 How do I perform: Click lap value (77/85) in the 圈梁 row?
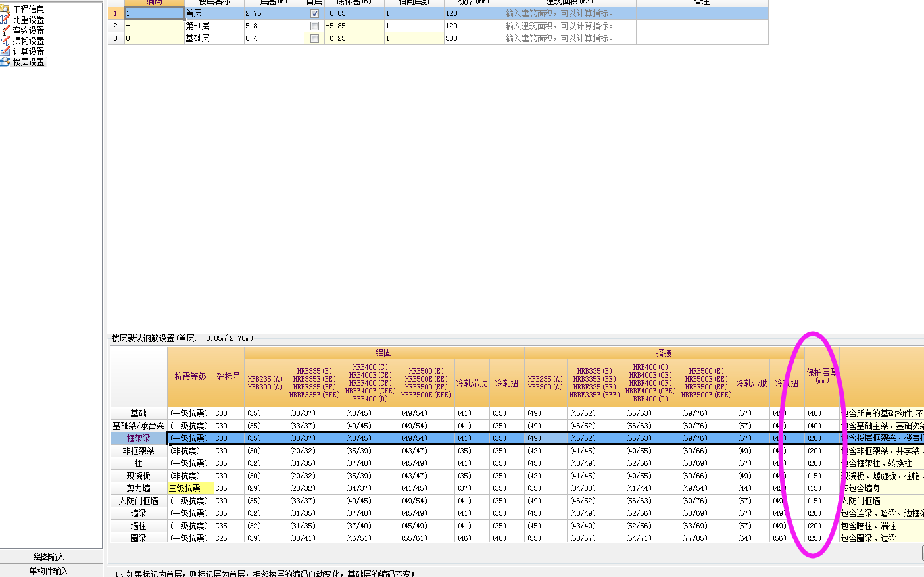tap(707, 538)
